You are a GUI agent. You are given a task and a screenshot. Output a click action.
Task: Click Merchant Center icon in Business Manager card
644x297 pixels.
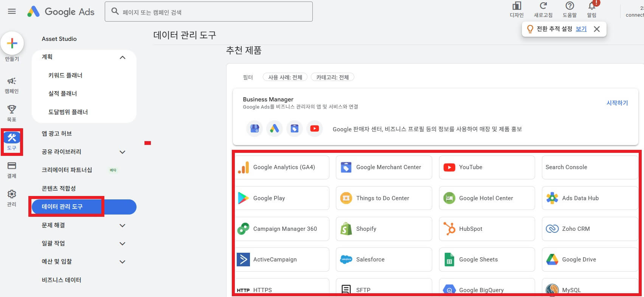tap(295, 129)
